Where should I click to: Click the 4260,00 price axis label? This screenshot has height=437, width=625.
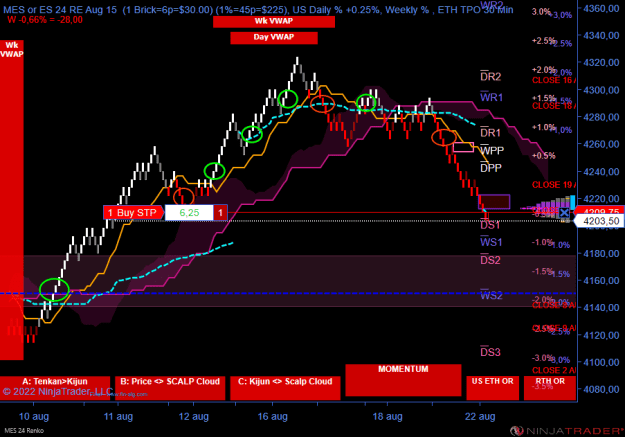tap(601, 144)
